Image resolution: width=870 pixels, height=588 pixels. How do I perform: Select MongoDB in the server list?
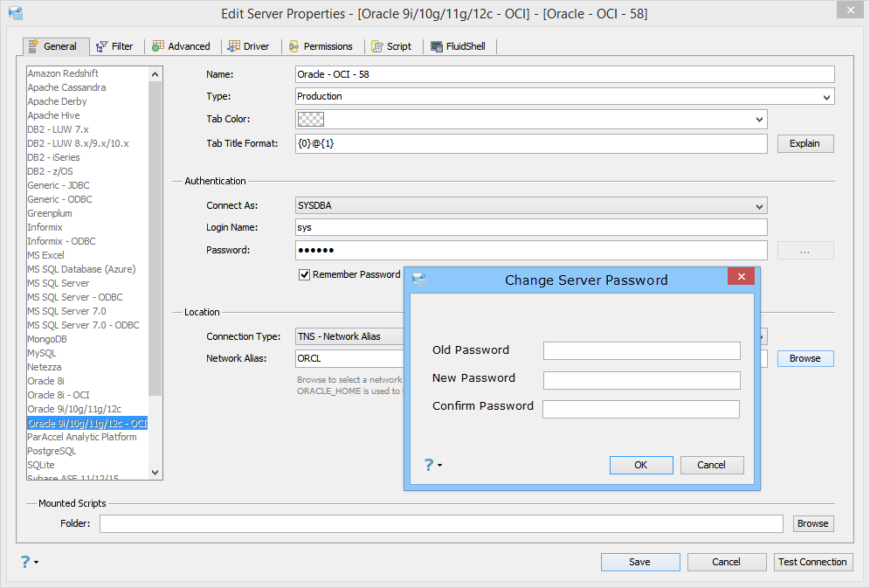[x=47, y=339]
